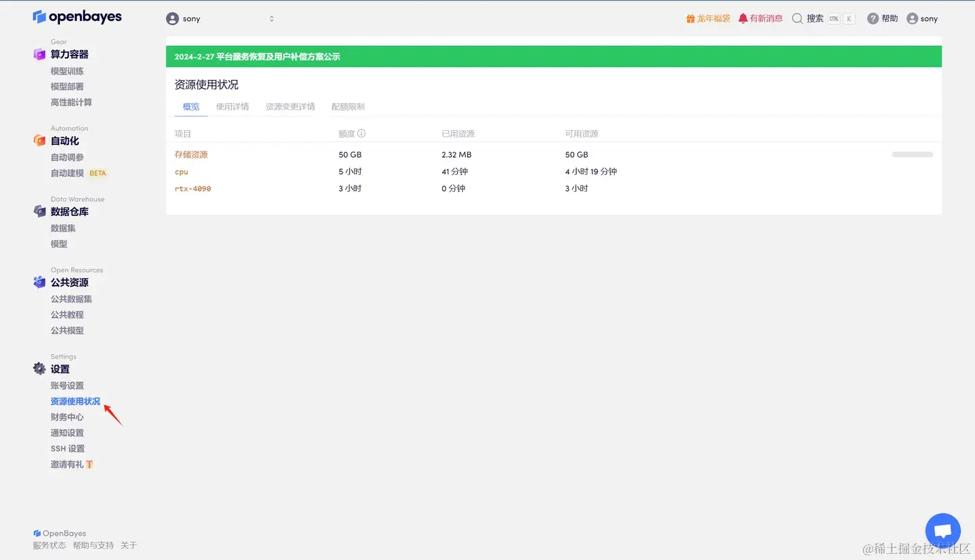Click the 帮助与支持 footer link
The width and height of the screenshot is (975, 560).
pyautogui.click(x=93, y=545)
